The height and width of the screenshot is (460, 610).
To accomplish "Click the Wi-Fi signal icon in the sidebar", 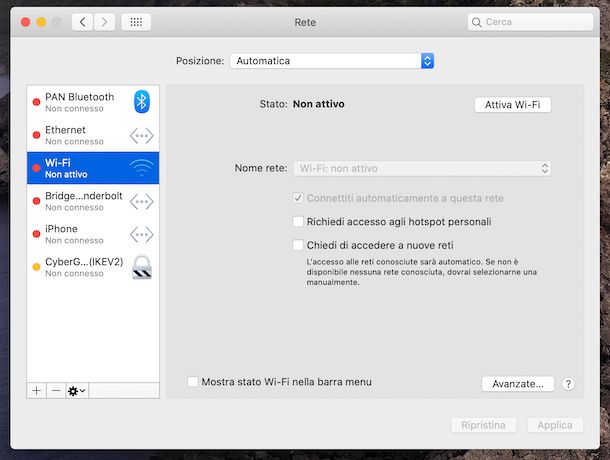I will tap(142, 168).
